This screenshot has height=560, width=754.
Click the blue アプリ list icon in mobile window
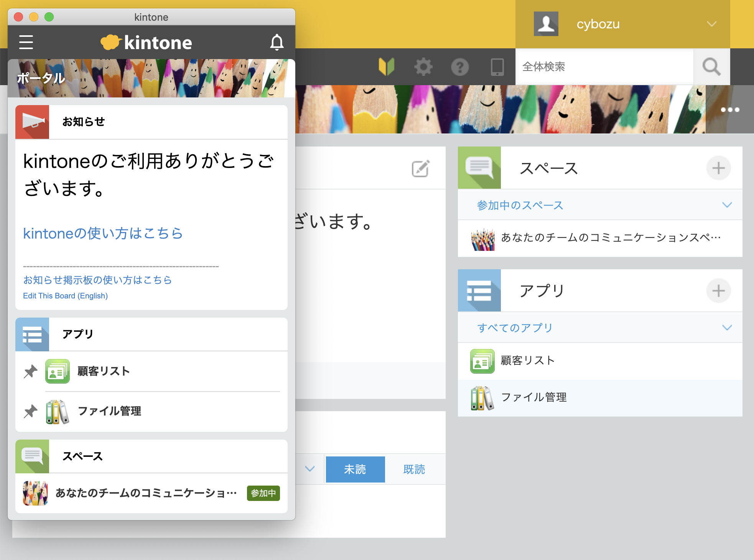(x=32, y=334)
